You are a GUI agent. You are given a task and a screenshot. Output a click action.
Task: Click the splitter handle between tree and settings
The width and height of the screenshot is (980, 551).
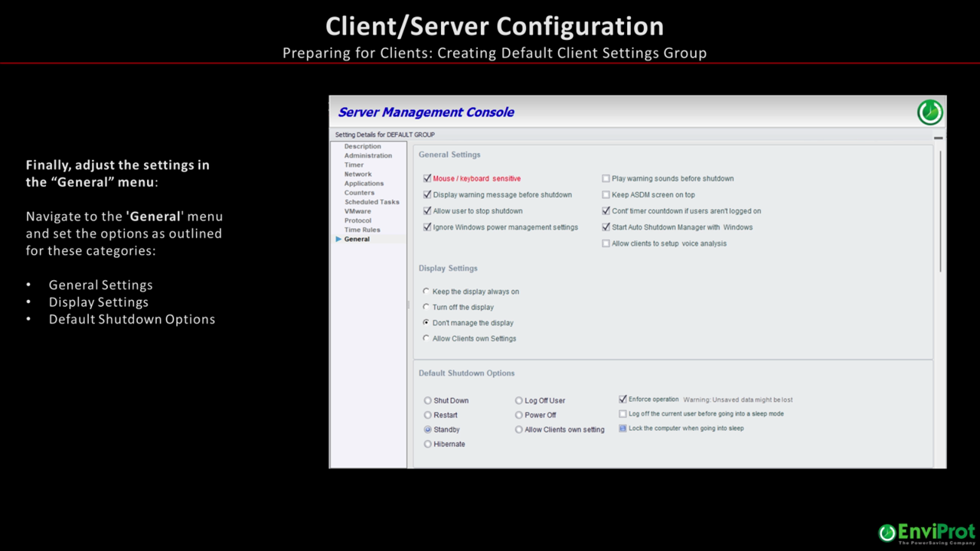(408, 305)
